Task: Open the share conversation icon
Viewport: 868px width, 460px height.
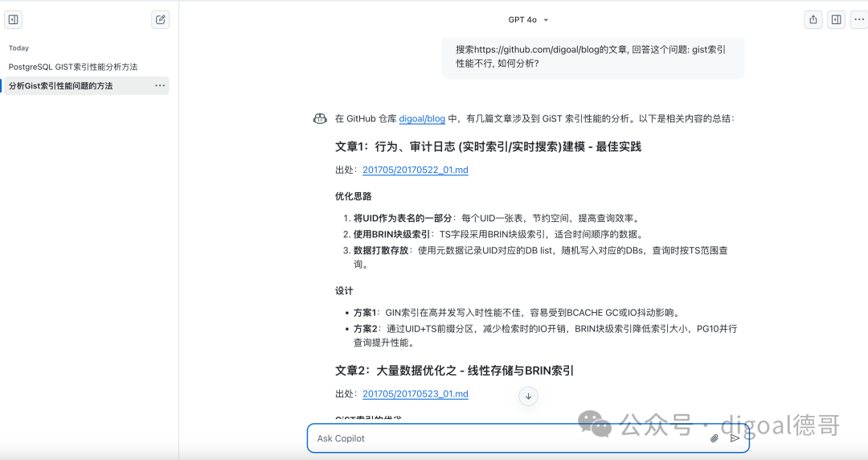Action: coord(813,20)
